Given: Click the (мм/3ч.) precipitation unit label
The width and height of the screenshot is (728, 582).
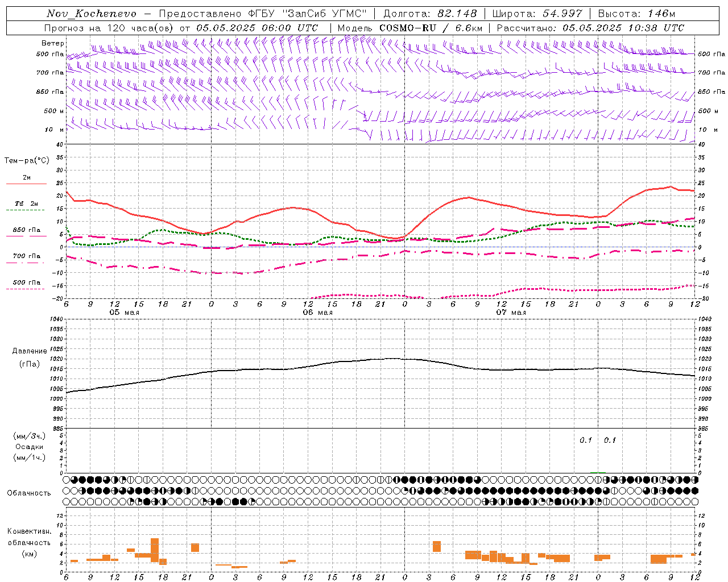Looking at the screenshot, I should (30, 436).
